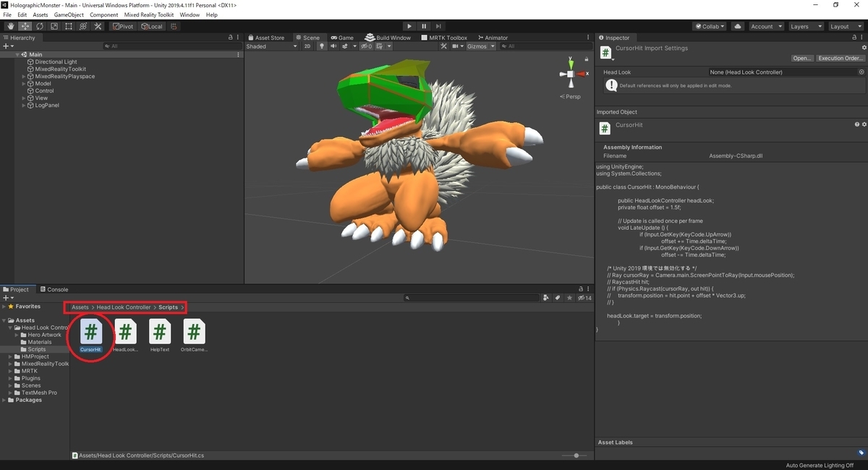Toggle scene lighting
This screenshot has height=470, width=868.
coord(321,46)
